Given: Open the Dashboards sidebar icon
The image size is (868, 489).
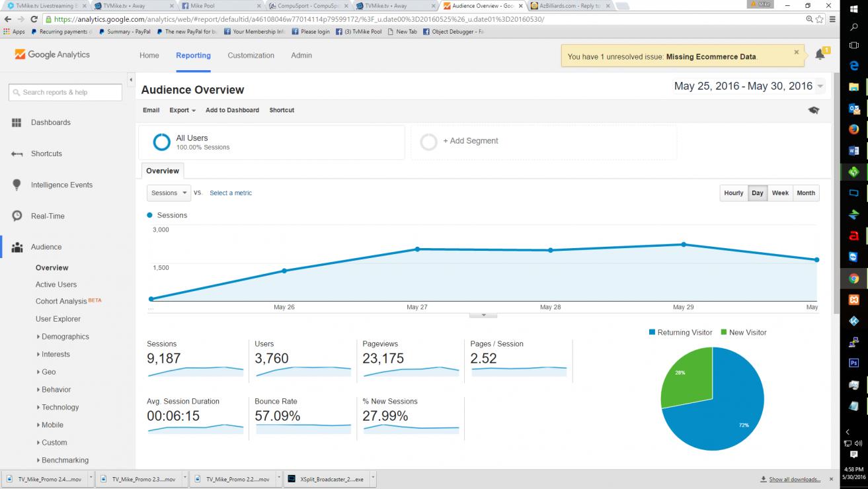Looking at the screenshot, I should point(17,122).
